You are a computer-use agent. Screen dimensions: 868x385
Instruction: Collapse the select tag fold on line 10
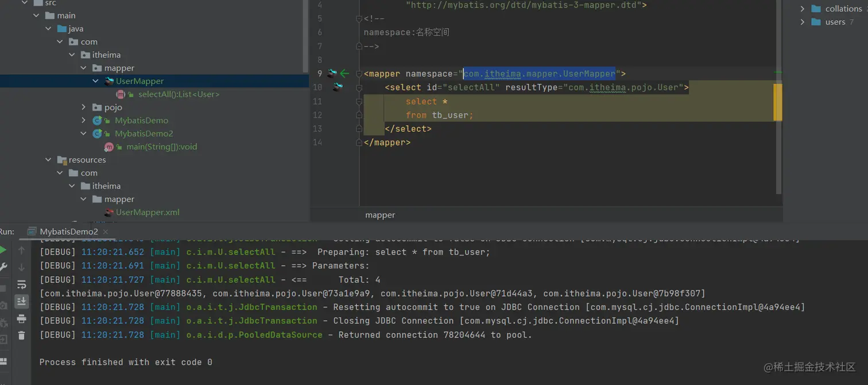(x=359, y=87)
